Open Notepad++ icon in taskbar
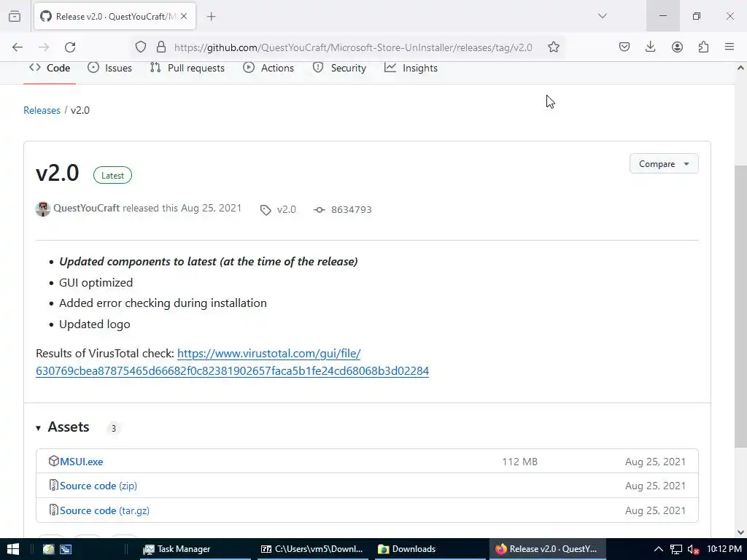The height and width of the screenshot is (560, 747). point(48,549)
